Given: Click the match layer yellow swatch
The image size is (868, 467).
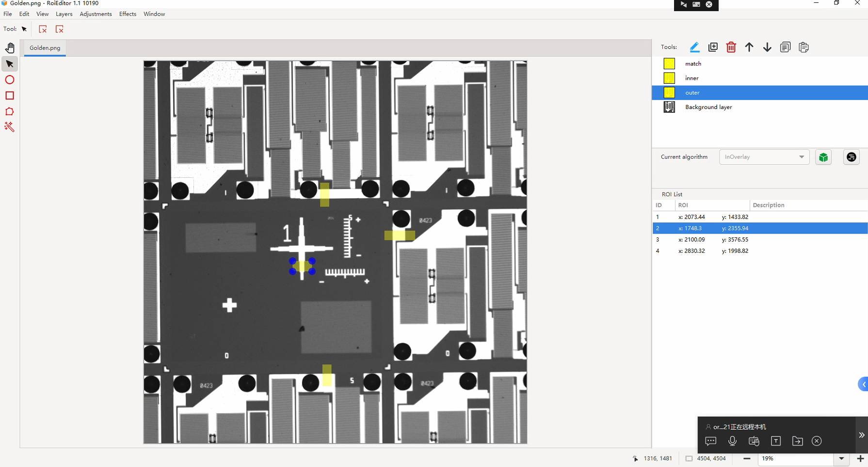Looking at the screenshot, I should [669, 63].
